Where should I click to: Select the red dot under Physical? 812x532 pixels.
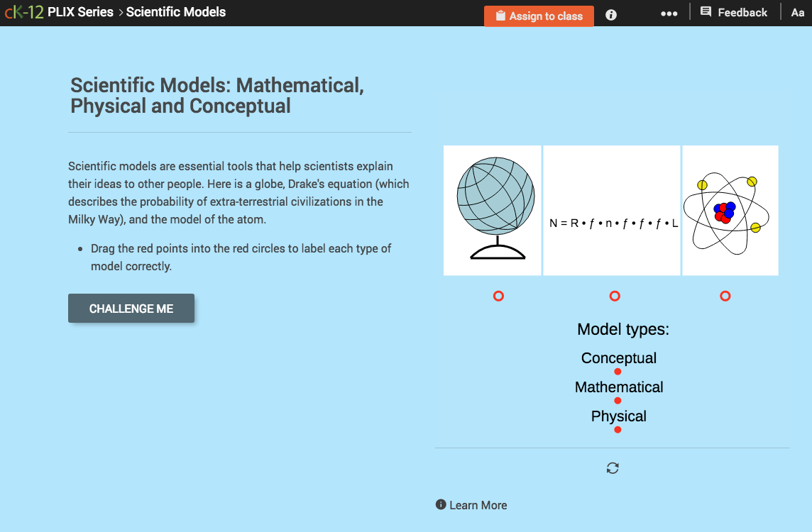(x=617, y=429)
